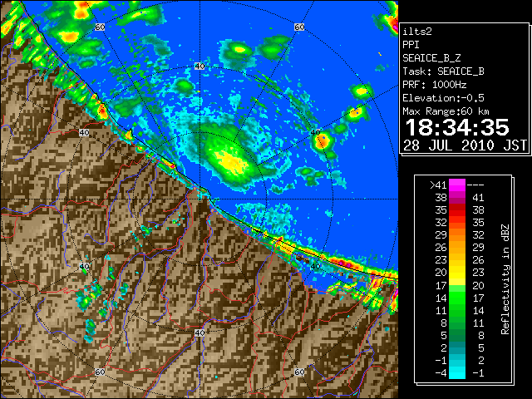Click the 'SEAICE_B_Z' product name text
The image size is (532, 399).
(431, 58)
